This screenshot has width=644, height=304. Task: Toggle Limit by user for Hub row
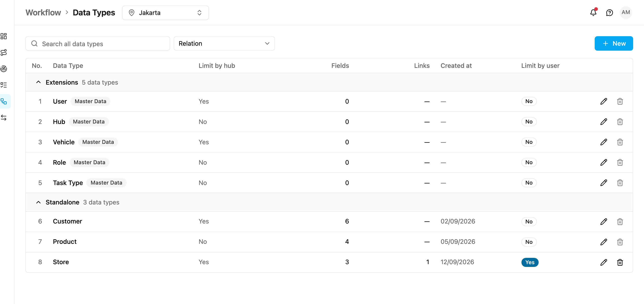point(529,122)
